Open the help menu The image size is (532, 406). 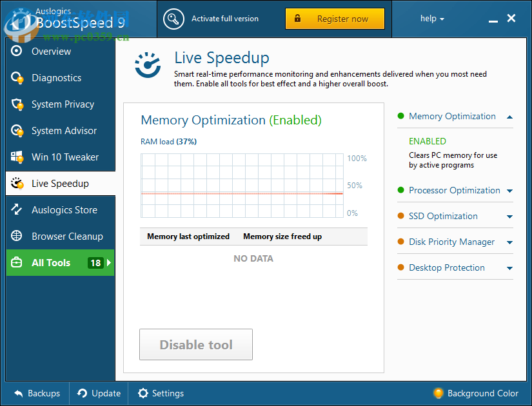tap(431, 19)
